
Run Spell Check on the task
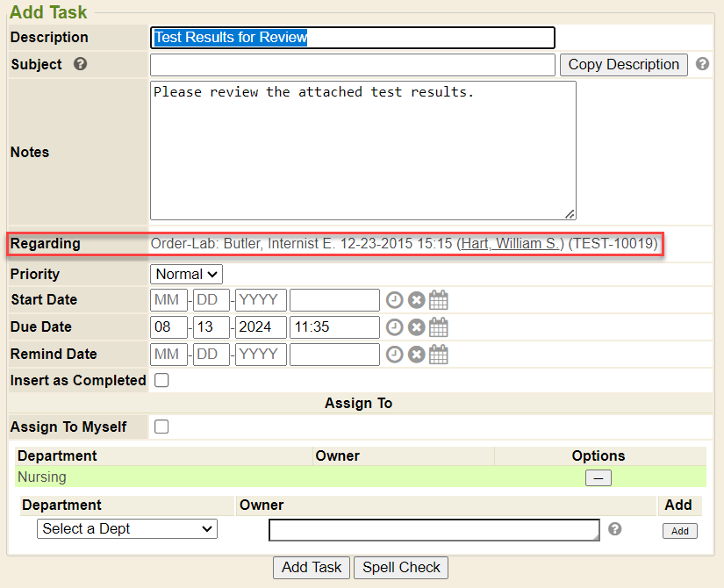click(x=401, y=568)
